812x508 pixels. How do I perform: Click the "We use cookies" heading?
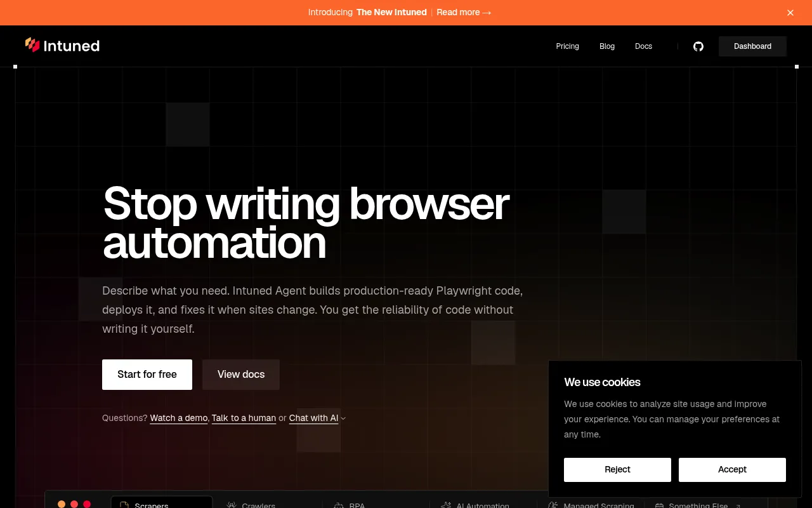(x=602, y=382)
